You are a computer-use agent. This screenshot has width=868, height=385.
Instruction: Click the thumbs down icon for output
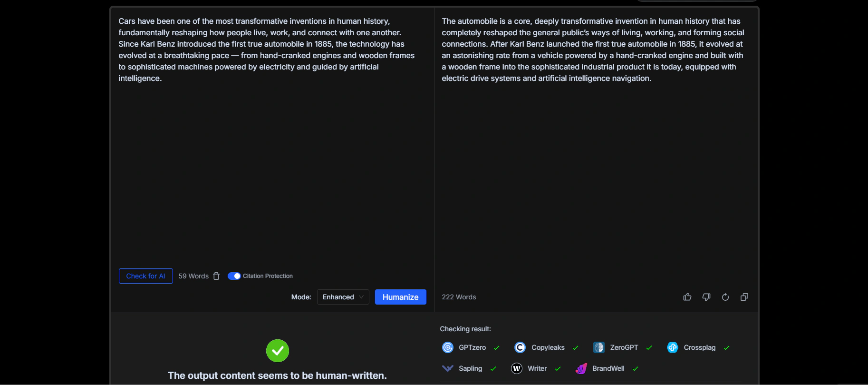[706, 297]
